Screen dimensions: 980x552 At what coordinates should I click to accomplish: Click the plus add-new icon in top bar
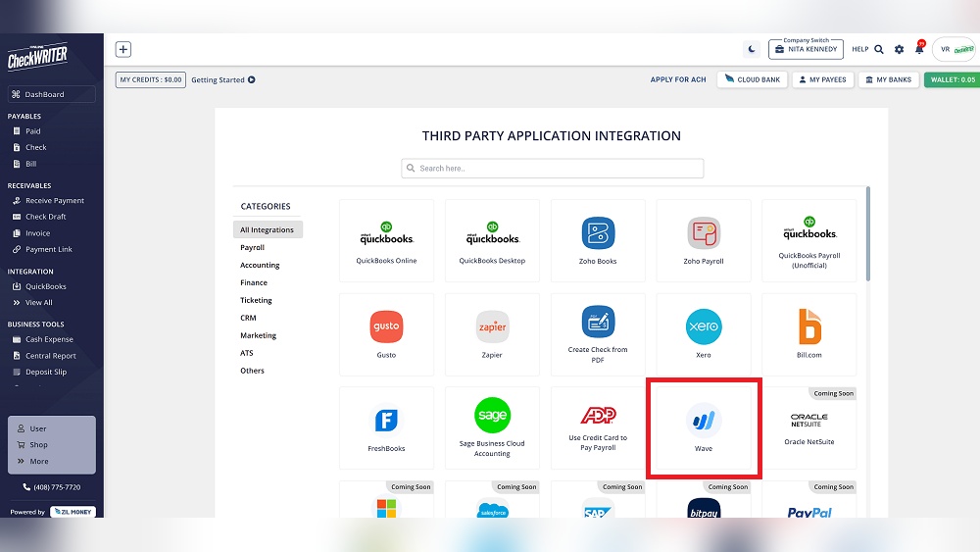[123, 49]
